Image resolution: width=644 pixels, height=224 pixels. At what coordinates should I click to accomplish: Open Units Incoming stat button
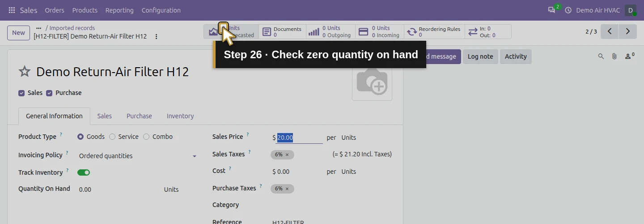pos(380,31)
